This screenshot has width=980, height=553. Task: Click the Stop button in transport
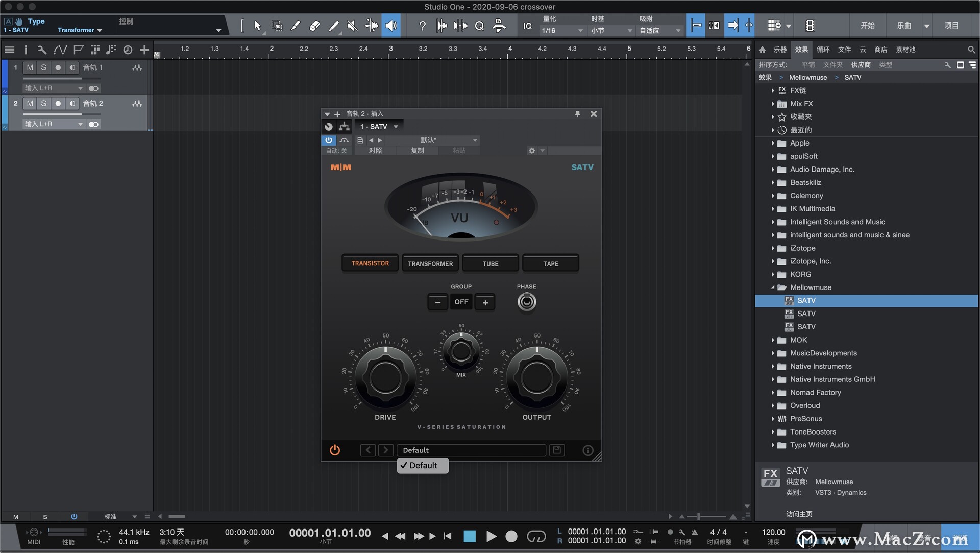[x=470, y=536]
